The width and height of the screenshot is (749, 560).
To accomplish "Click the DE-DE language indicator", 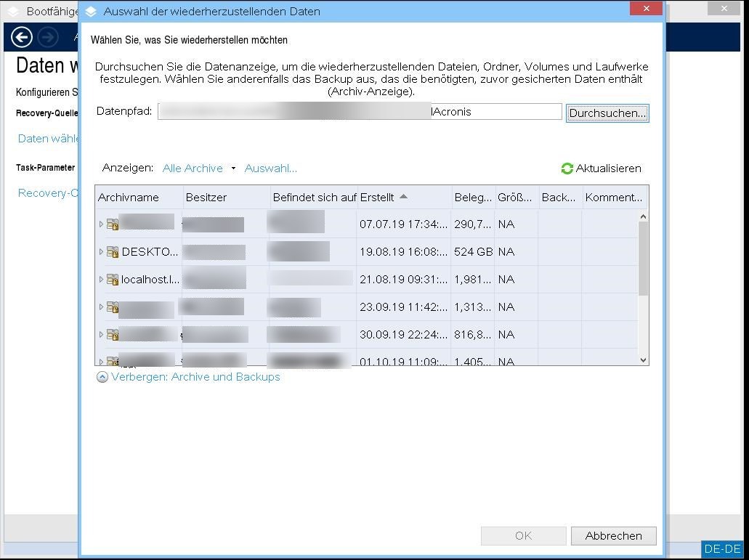I will (x=722, y=548).
